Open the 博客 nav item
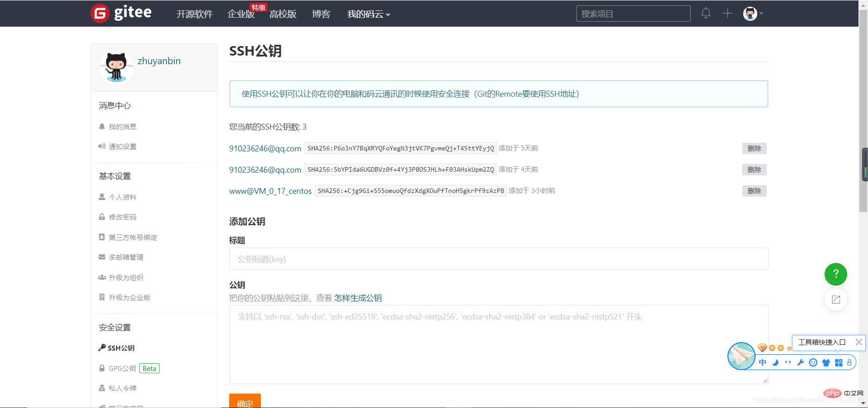Viewport: 868px width, 408px height. (x=321, y=14)
